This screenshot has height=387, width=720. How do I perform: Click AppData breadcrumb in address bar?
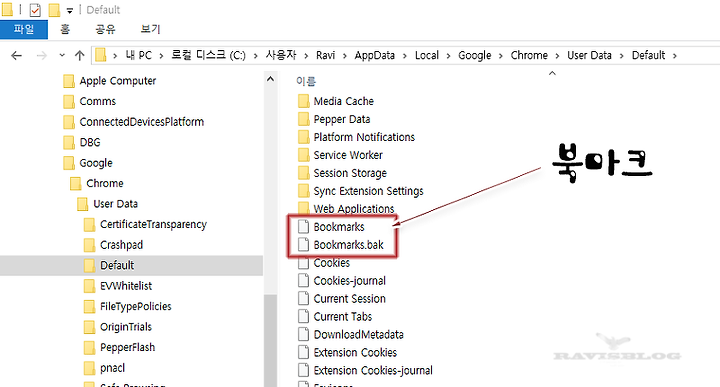375,56
